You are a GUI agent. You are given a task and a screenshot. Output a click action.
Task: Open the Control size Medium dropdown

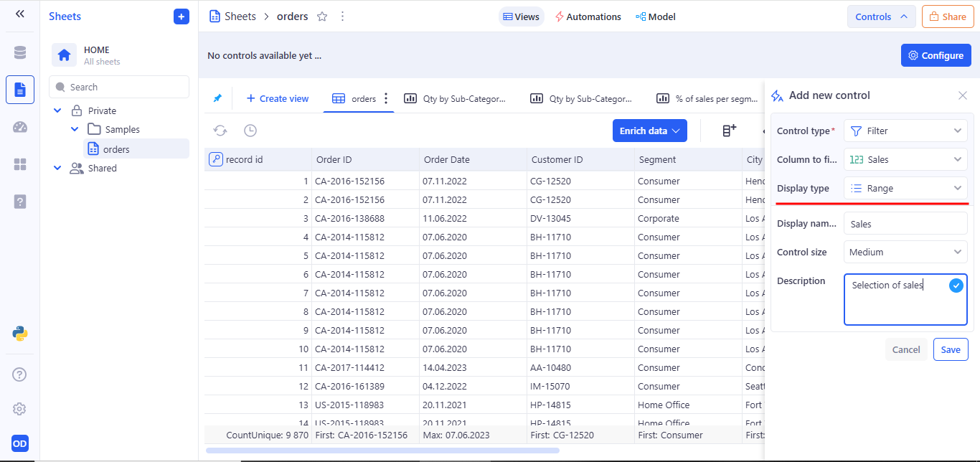pos(905,252)
